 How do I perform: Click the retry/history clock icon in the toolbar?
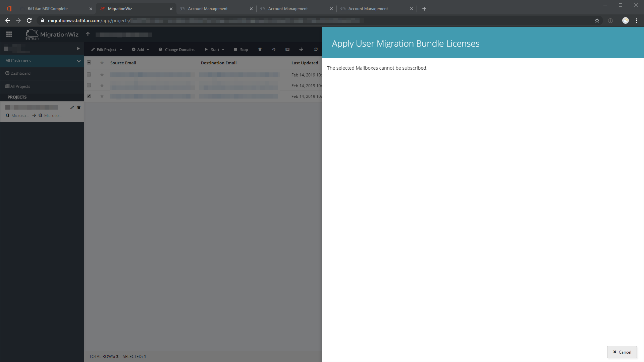click(x=274, y=49)
